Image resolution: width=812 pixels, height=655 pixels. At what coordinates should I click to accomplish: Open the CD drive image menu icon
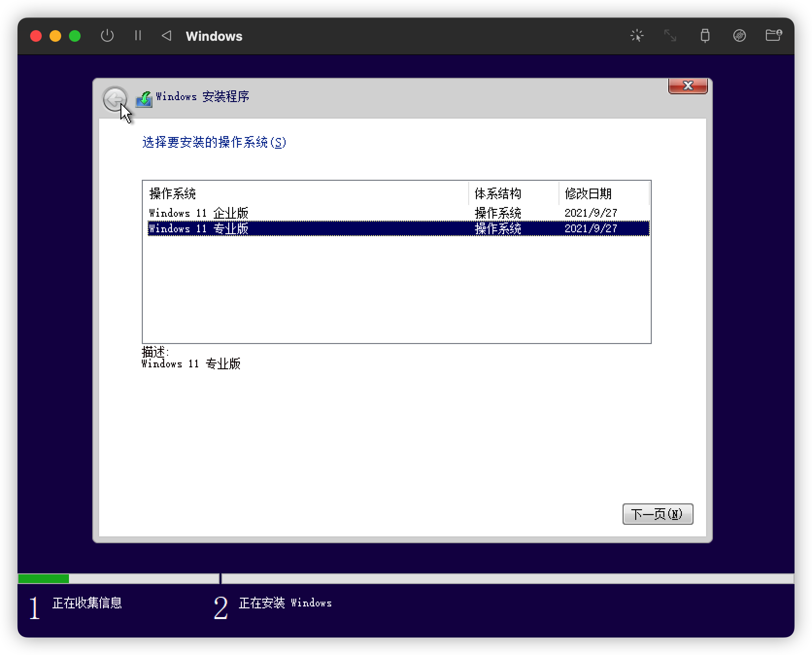point(739,35)
